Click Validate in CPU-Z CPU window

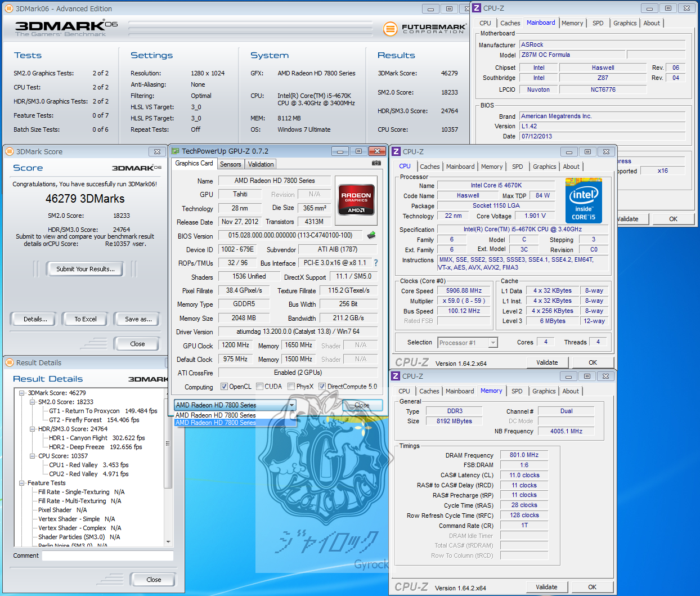(547, 362)
